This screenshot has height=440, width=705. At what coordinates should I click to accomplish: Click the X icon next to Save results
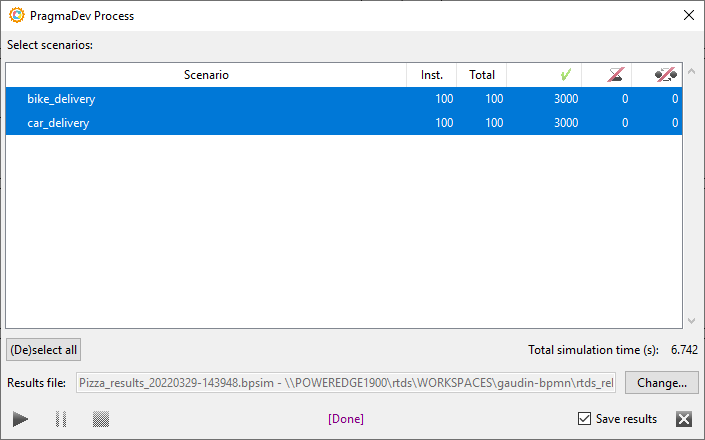pos(684,419)
